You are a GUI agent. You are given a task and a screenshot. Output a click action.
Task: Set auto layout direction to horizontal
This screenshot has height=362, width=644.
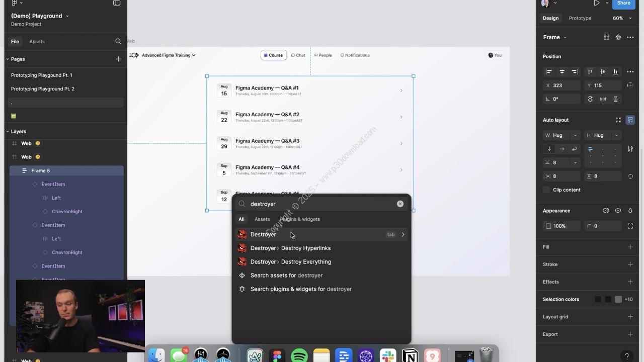click(562, 149)
